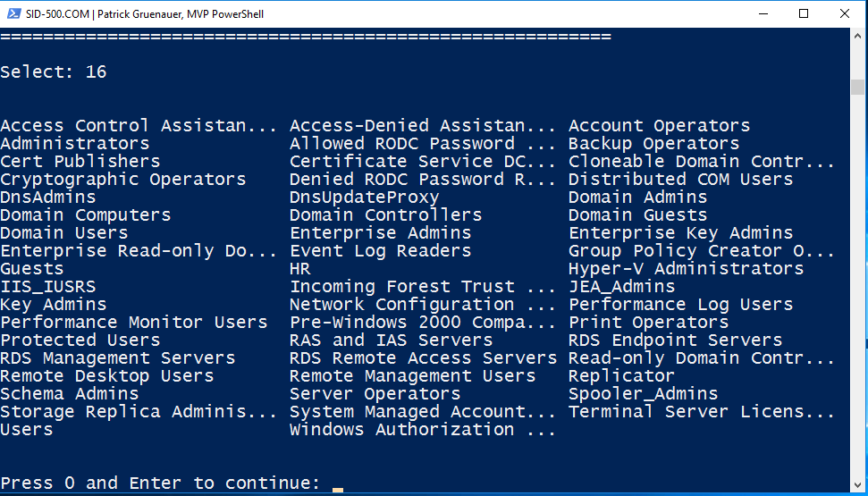Click the JEA_Admins group text
868x496 pixels.
tap(621, 287)
